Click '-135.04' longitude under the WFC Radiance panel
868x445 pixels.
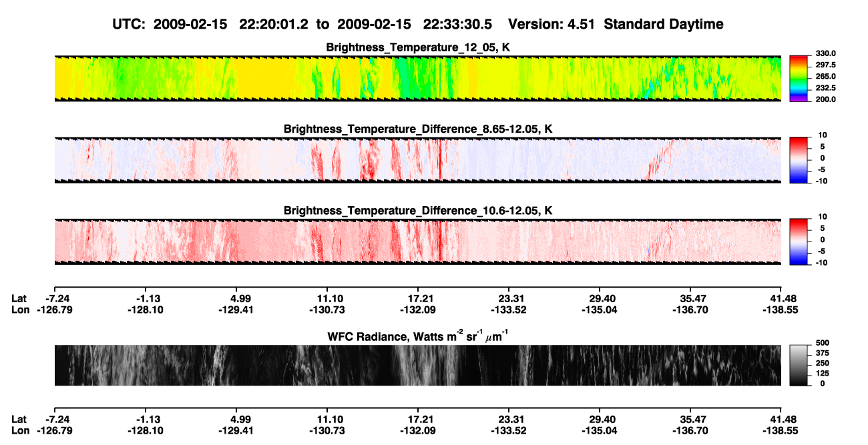tap(599, 430)
